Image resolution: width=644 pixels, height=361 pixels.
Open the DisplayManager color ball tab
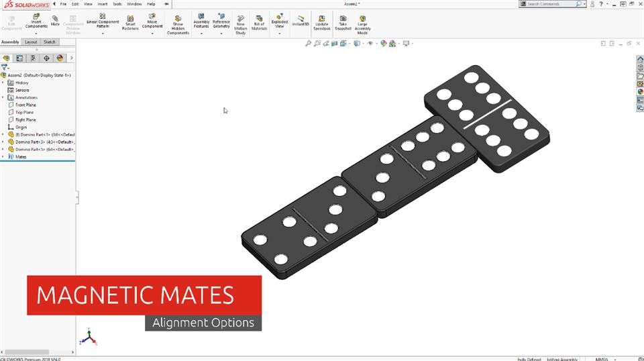[60, 58]
